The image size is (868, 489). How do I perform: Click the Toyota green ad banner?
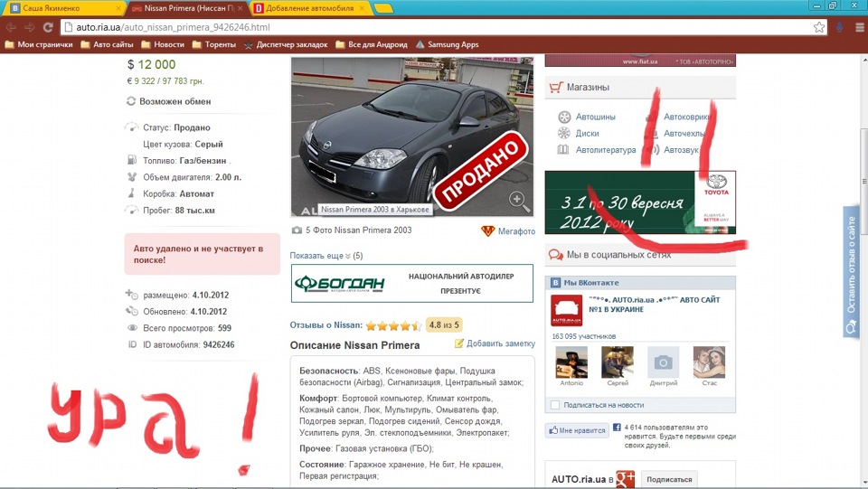coord(640,202)
